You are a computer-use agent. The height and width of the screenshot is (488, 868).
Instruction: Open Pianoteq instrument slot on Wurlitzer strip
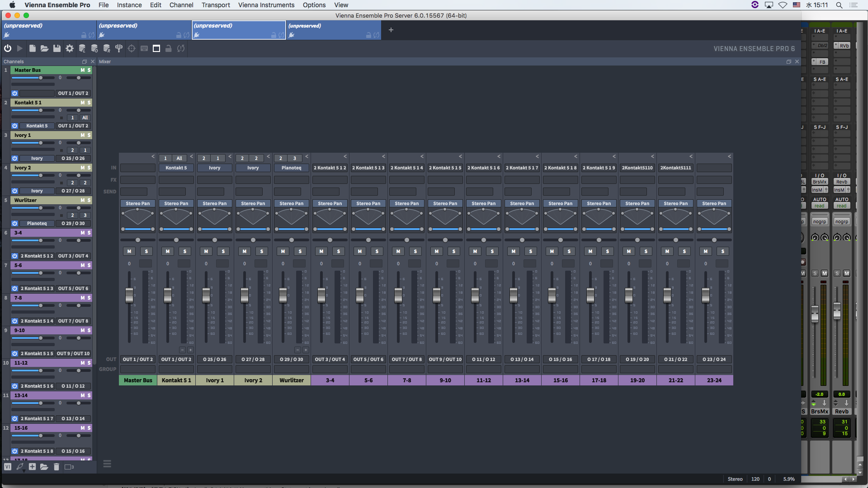coord(292,168)
